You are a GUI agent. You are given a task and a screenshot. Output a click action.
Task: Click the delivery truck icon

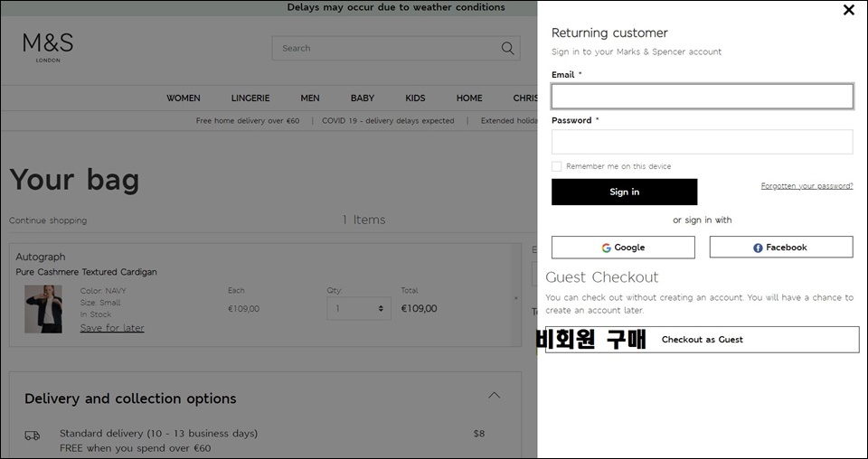[33, 436]
